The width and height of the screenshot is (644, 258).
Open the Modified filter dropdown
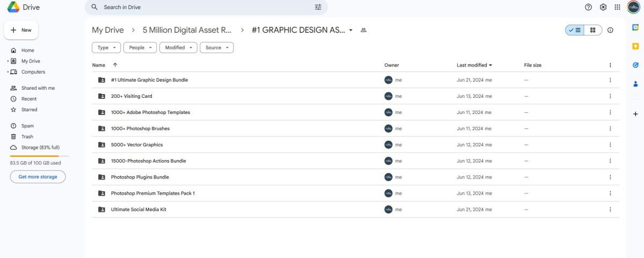click(178, 47)
